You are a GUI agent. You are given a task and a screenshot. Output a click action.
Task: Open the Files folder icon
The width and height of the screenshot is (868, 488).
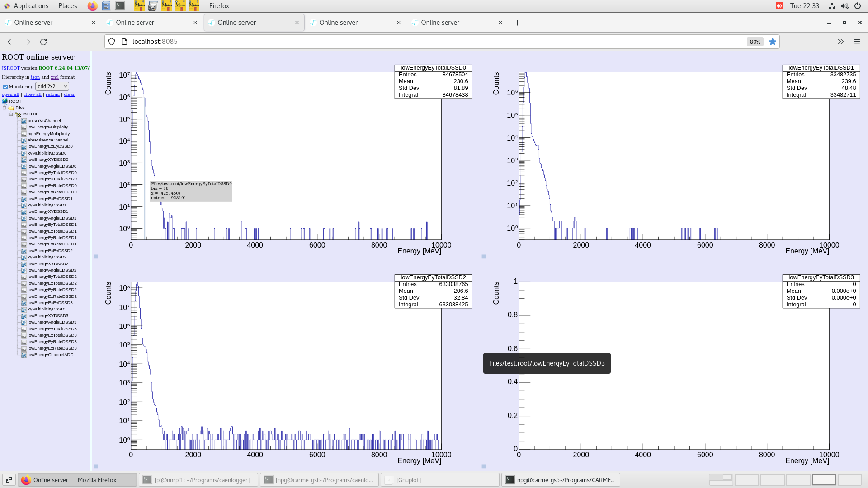tap(11, 107)
